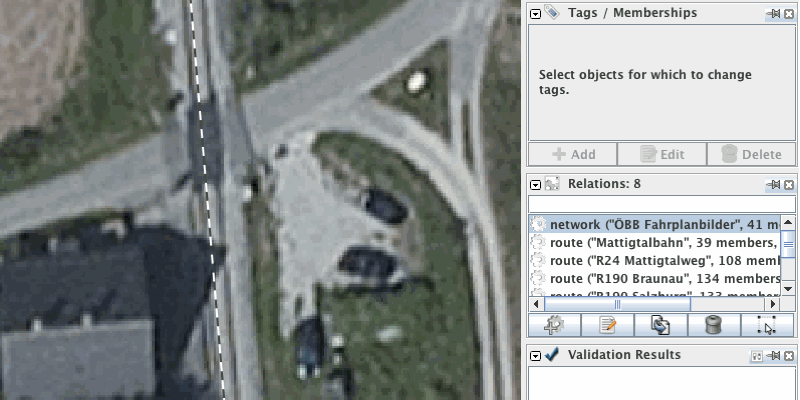This screenshot has height=400, width=800.
Task: Pin the Validation Results panel
Action: pos(774,356)
